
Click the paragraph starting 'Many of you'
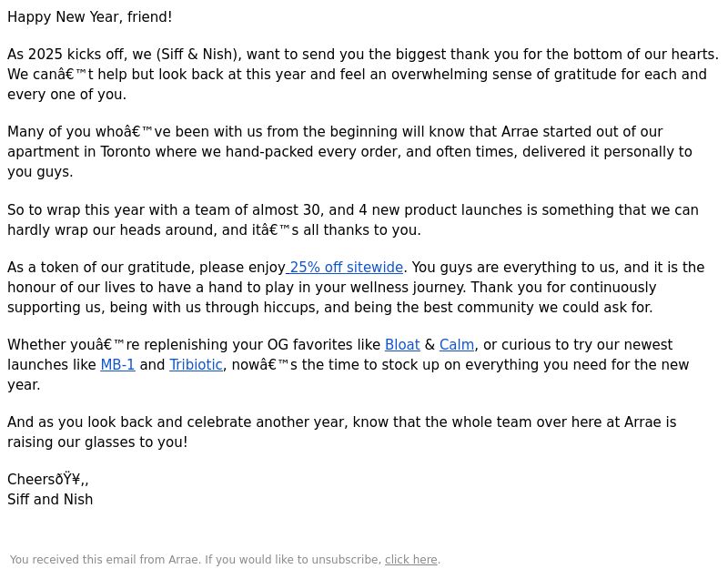tap(349, 152)
